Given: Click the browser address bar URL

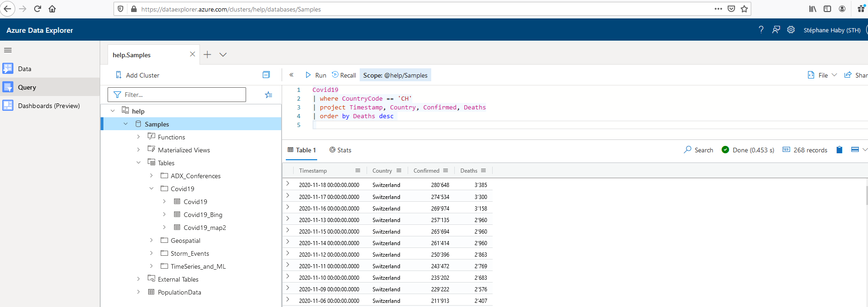Looking at the screenshot, I should click(231, 9).
